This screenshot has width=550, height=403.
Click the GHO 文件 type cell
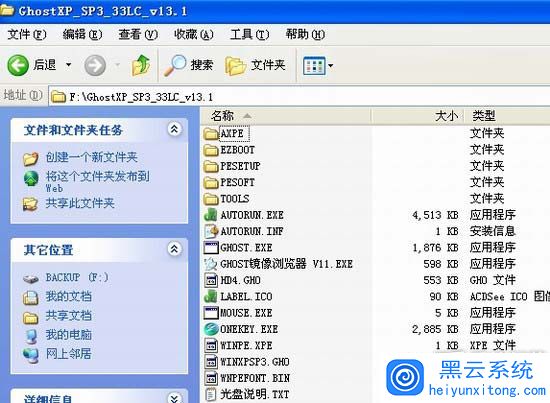pyautogui.click(x=492, y=280)
